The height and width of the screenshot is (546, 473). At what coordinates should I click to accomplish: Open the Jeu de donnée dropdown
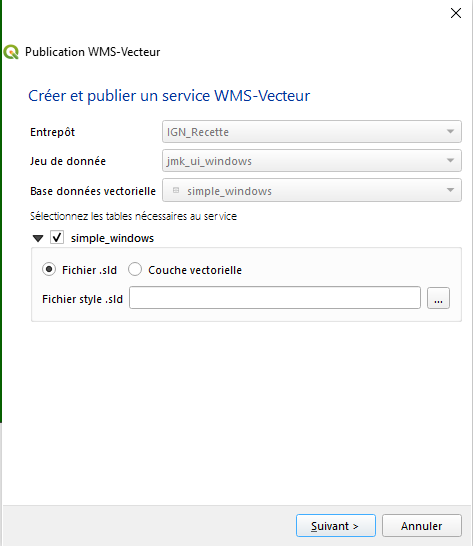(x=312, y=161)
